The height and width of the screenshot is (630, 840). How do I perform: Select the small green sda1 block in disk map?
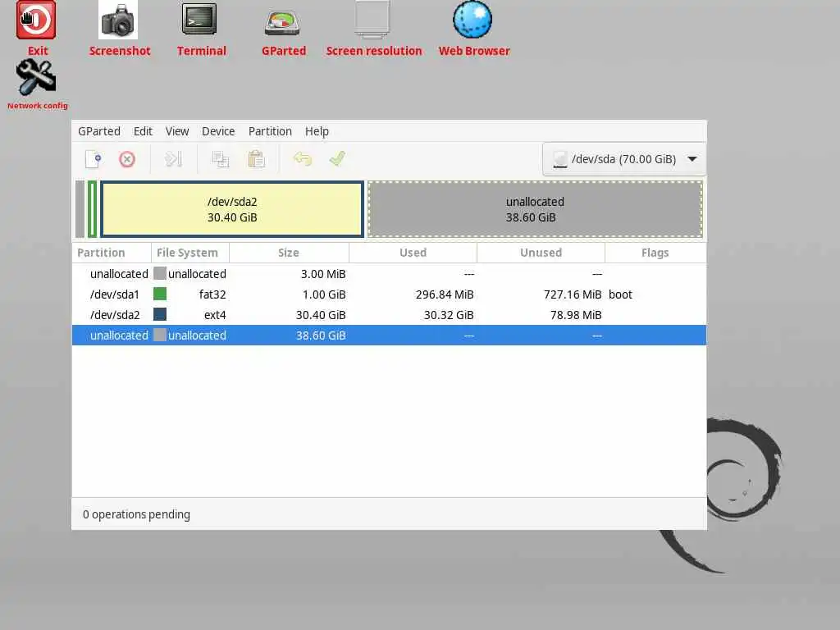pos(92,209)
